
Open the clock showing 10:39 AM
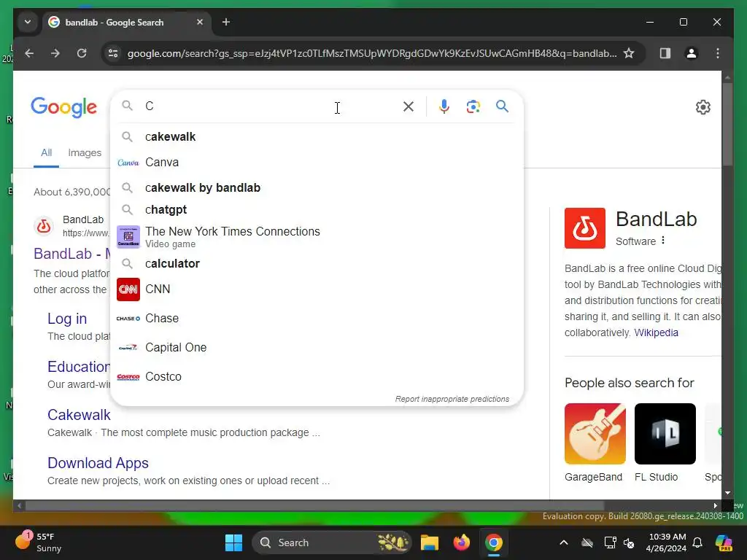pos(667,542)
